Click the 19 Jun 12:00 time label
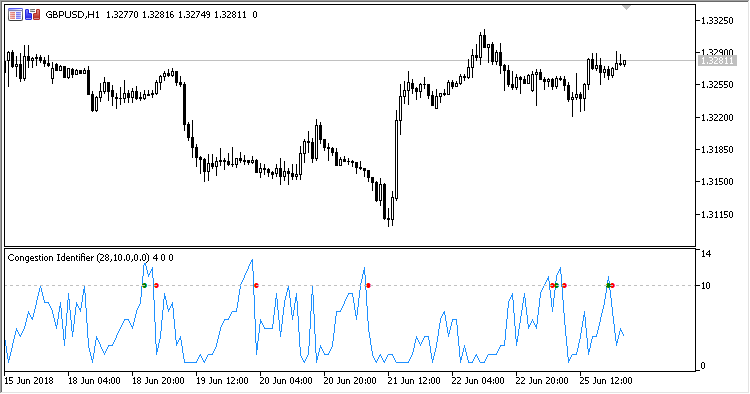Image resolution: width=750 pixels, height=394 pixels. click(x=222, y=381)
